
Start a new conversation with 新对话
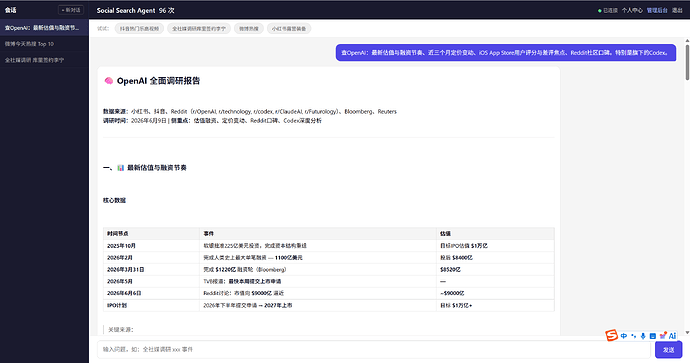(71, 10)
